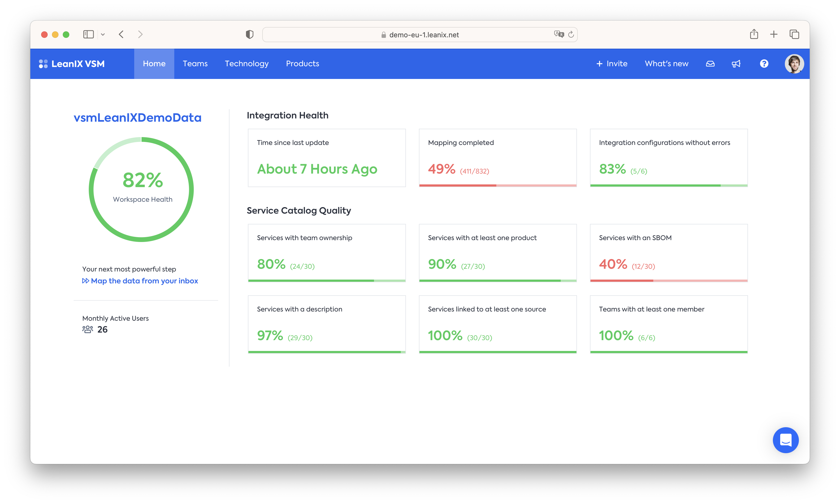The width and height of the screenshot is (840, 504).
Task: Click the Invite button
Action: 612,64
